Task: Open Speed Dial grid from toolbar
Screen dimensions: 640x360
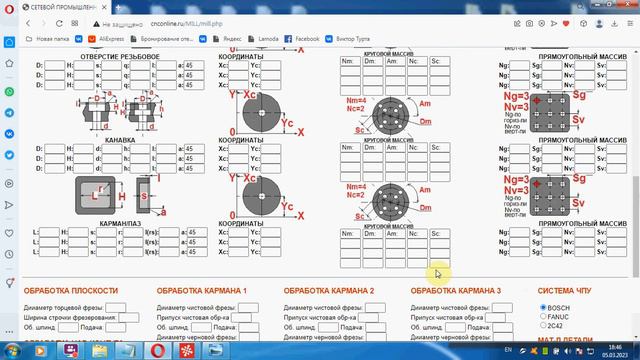Action: pyautogui.click(x=75, y=24)
